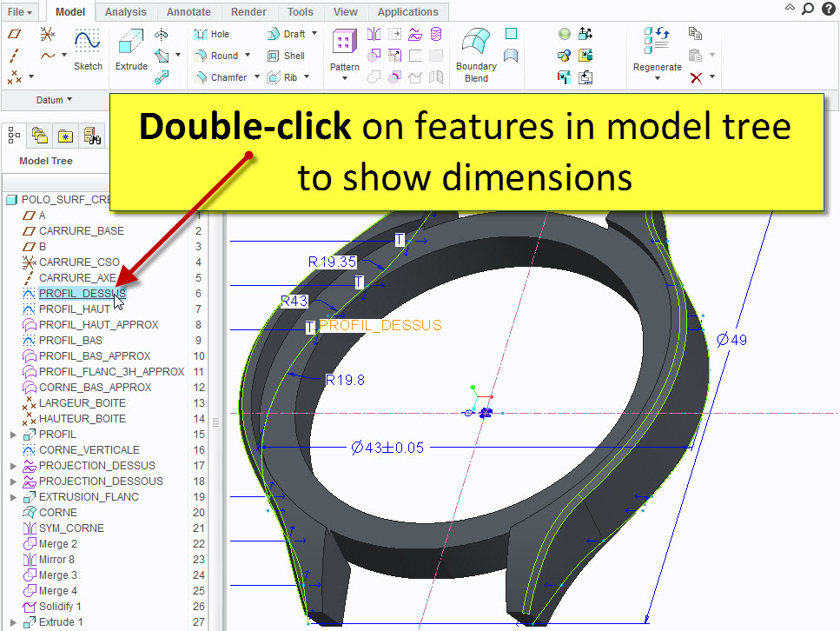
Task: Click the Boundary Blend icon
Action: (476, 55)
